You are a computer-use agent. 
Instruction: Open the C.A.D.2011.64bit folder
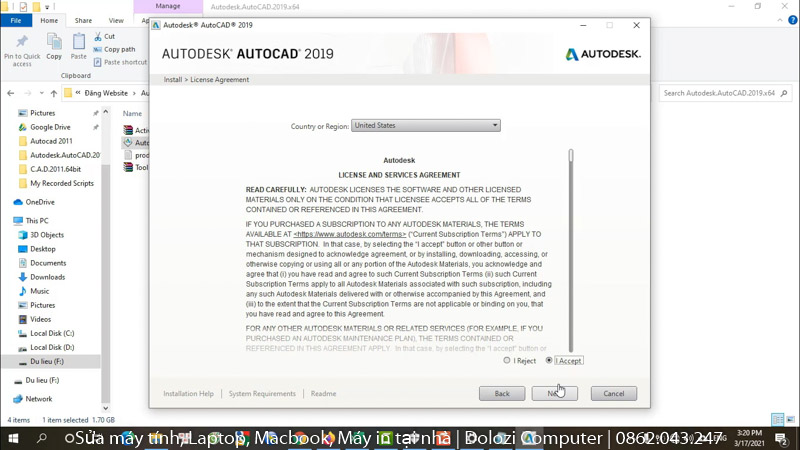(55, 169)
